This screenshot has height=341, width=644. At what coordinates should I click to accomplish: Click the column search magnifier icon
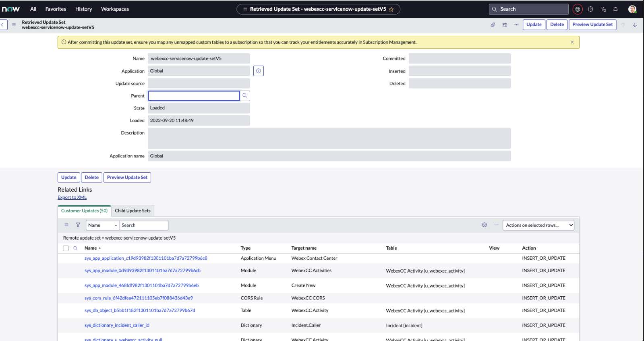75,248
